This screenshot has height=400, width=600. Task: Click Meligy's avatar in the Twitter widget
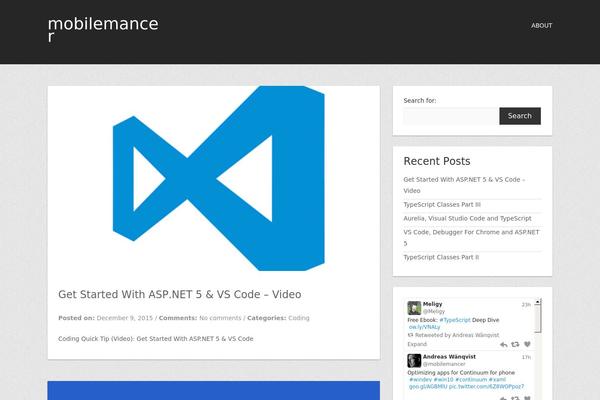point(413,307)
